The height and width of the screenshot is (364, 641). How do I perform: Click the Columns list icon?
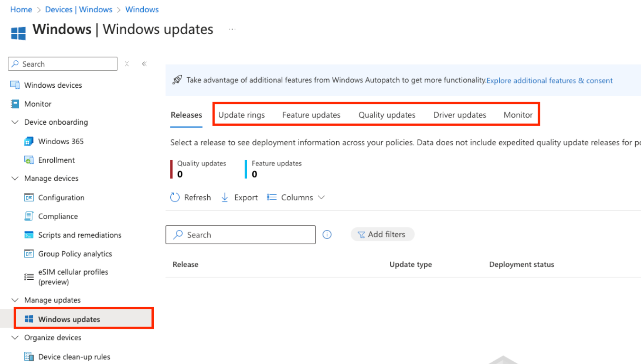click(x=272, y=197)
